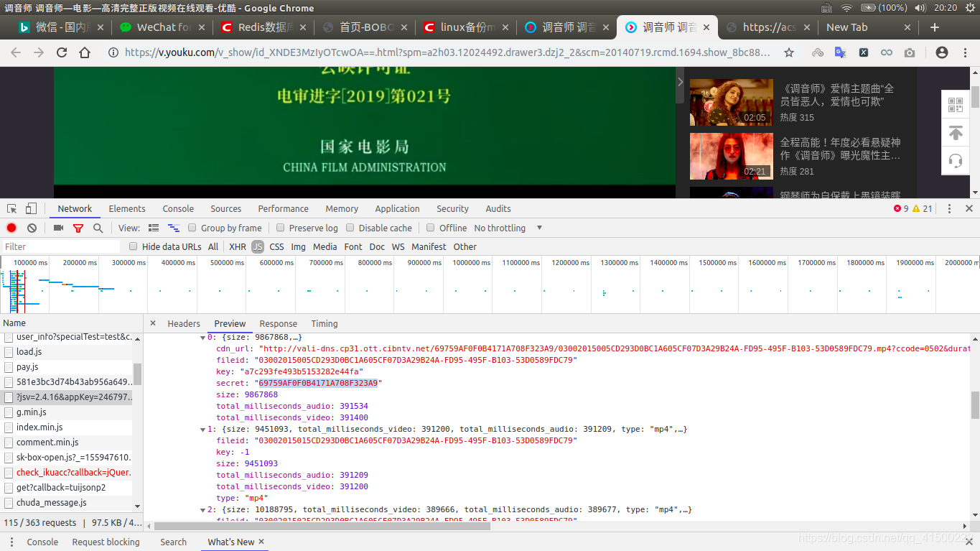The image size is (980, 551).
Task: Open the system volume indicator
Action: click(x=920, y=8)
